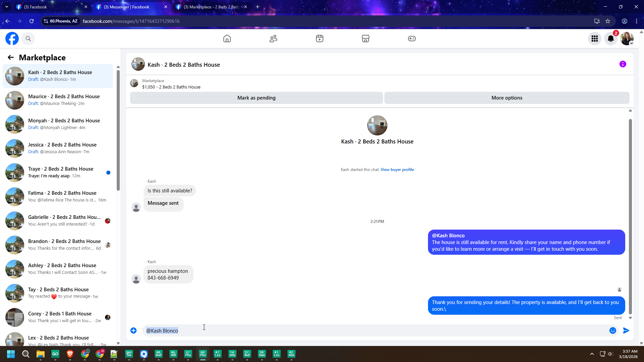Open Tay conversation
This screenshot has width=644, height=362.
(58, 293)
